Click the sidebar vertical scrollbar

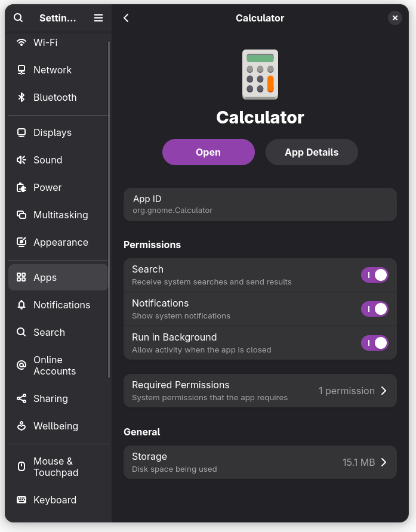click(x=109, y=209)
